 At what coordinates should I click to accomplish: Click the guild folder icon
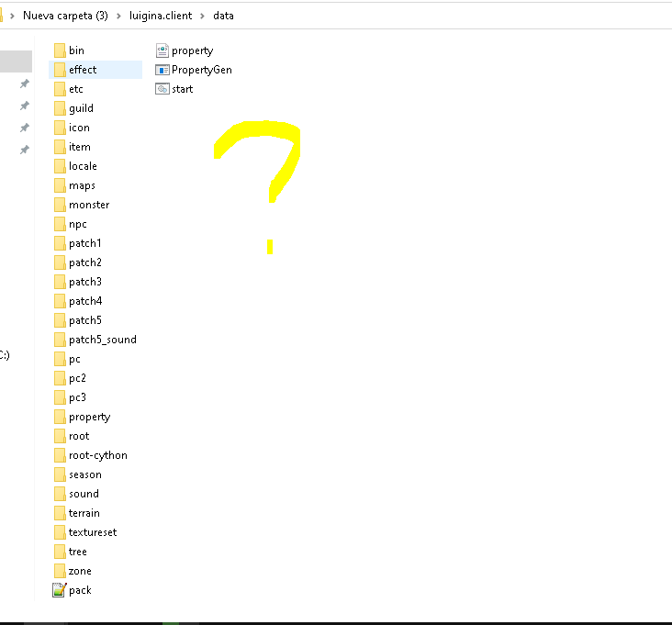[x=60, y=108]
